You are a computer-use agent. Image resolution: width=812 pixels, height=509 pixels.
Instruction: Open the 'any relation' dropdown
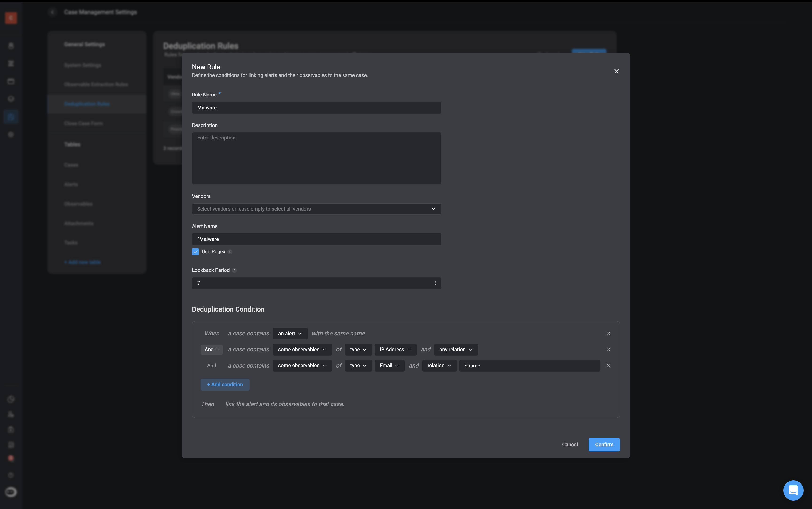(x=455, y=349)
